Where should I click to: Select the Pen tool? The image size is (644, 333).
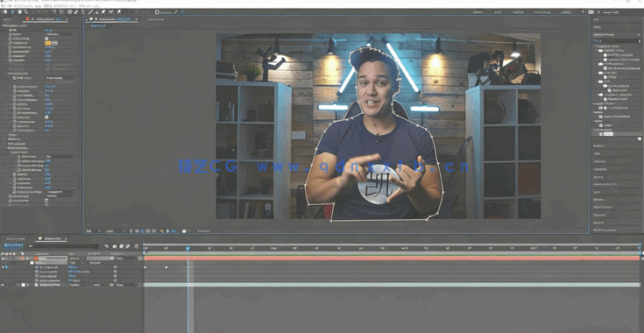point(76,12)
